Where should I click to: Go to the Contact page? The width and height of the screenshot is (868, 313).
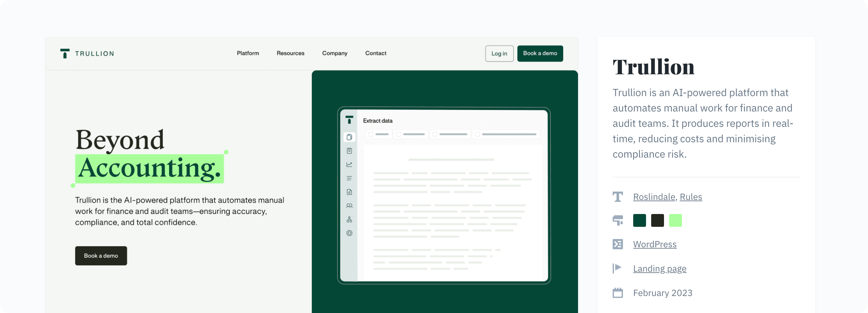[x=376, y=53]
